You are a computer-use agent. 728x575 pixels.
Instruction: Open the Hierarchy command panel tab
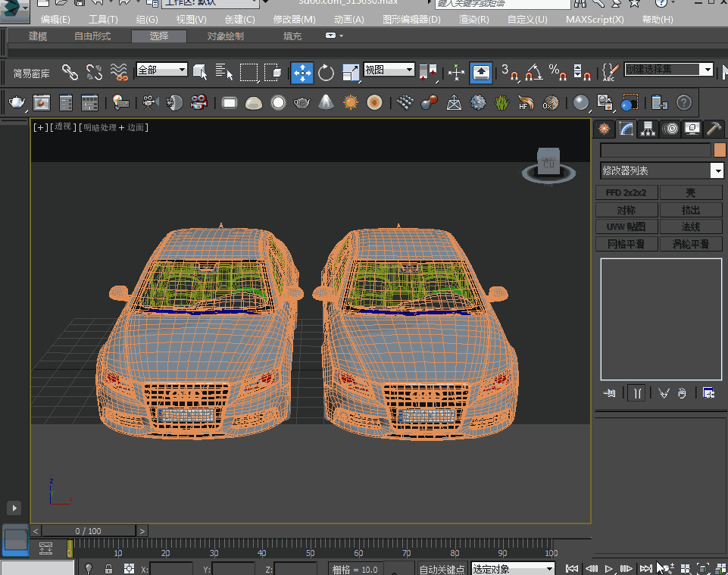(x=648, y=129)
